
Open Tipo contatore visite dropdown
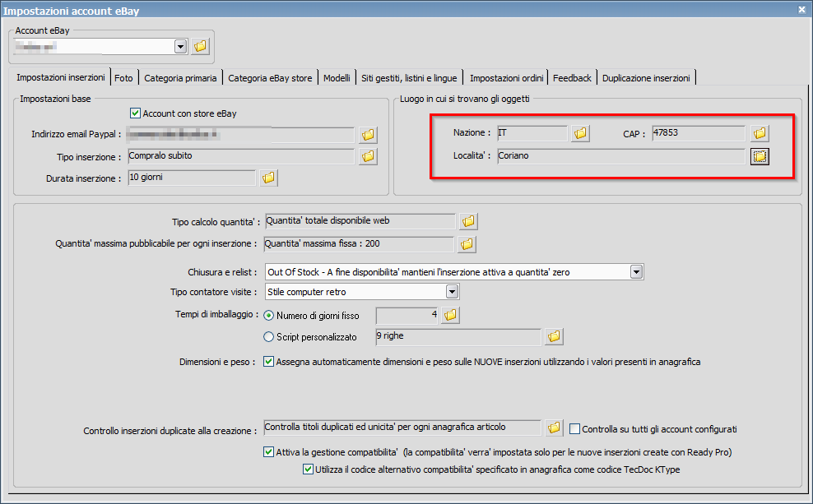(452, 292)
